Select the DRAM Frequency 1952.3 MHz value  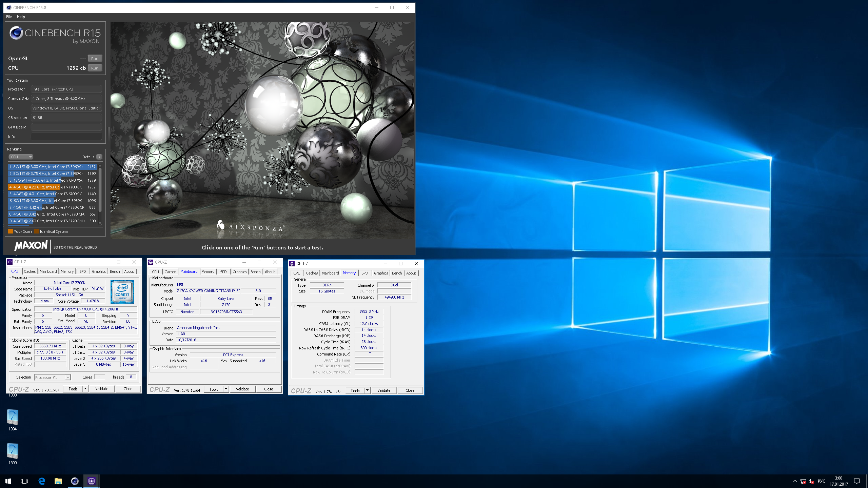pos(369,311)
